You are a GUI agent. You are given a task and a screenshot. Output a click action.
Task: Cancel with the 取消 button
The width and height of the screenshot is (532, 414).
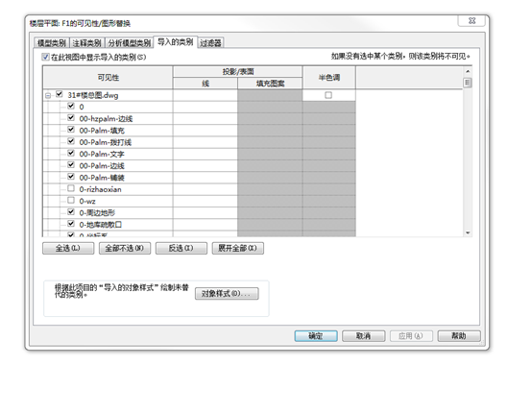coord(363,336)
